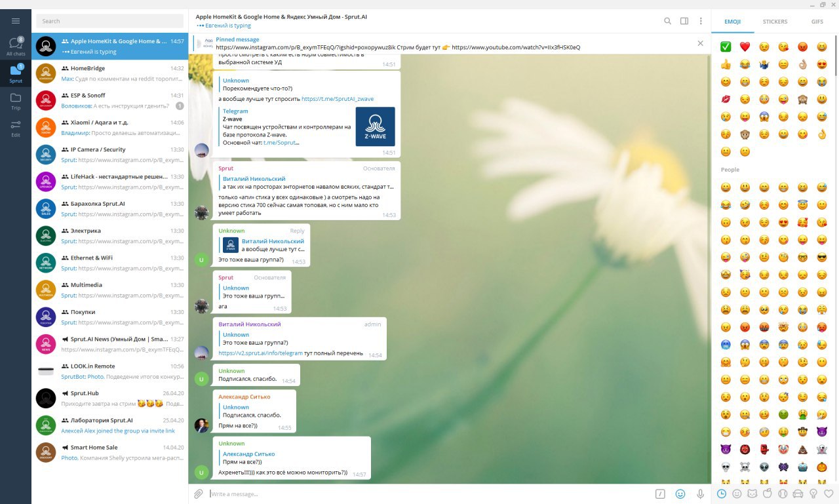Switch to the EMOJI tab
Screen dimensions: 839x504
tap(733, 22)
